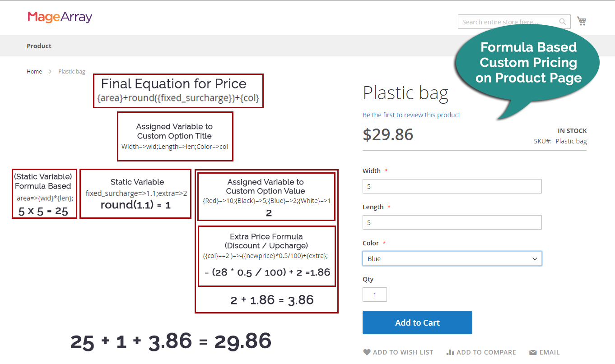Open the Color dropdown
615x364 pixels.
452,258
